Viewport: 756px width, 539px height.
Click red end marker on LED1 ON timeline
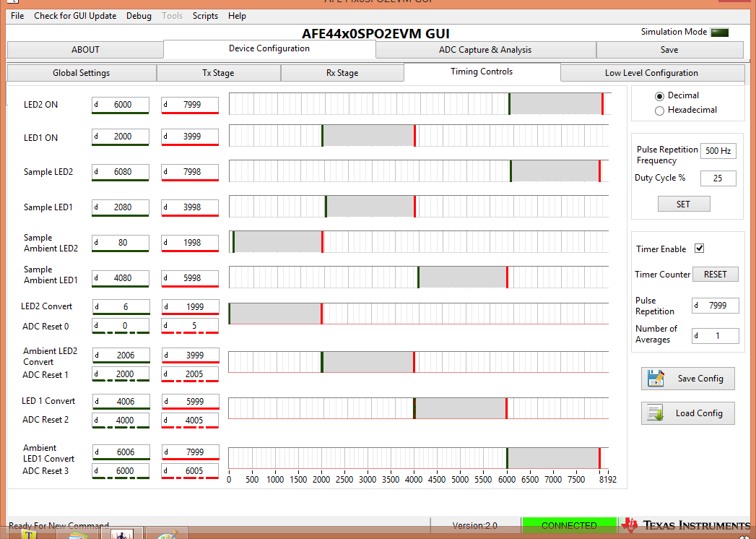pyautogui.click(x=414, y=136)
